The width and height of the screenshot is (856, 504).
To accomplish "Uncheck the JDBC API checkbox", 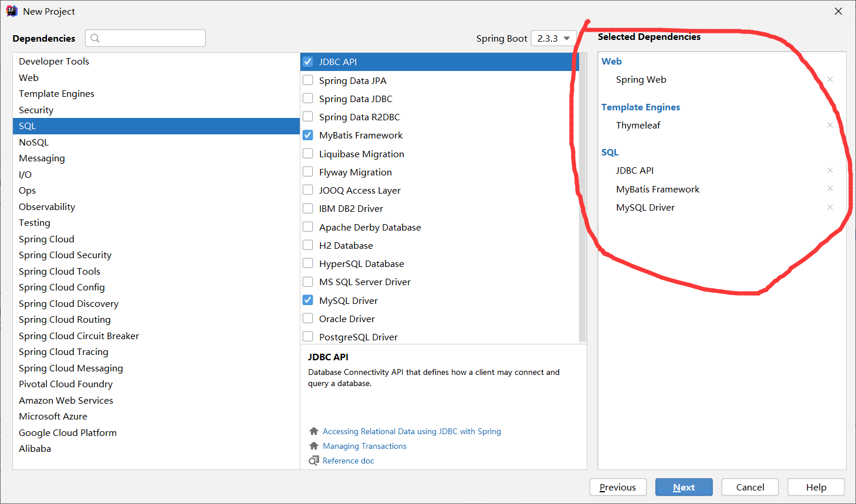I will click(307, 62).
